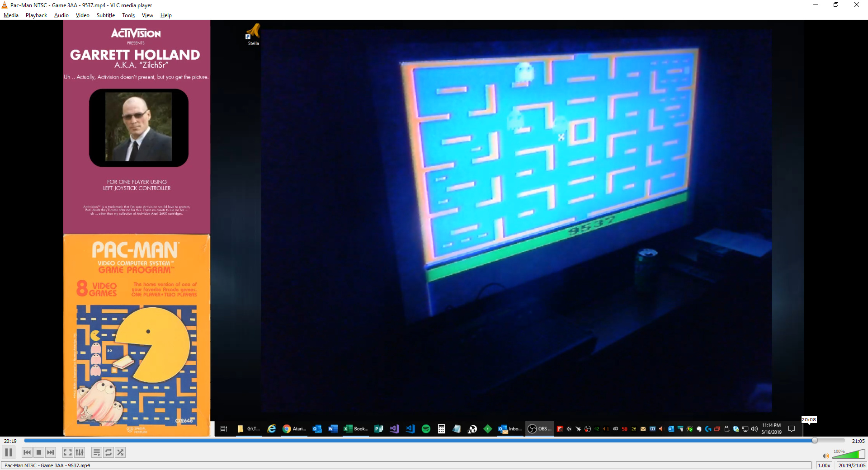Click the blue VS Code icon
The image size is (868, 470).
coord(410,429)
